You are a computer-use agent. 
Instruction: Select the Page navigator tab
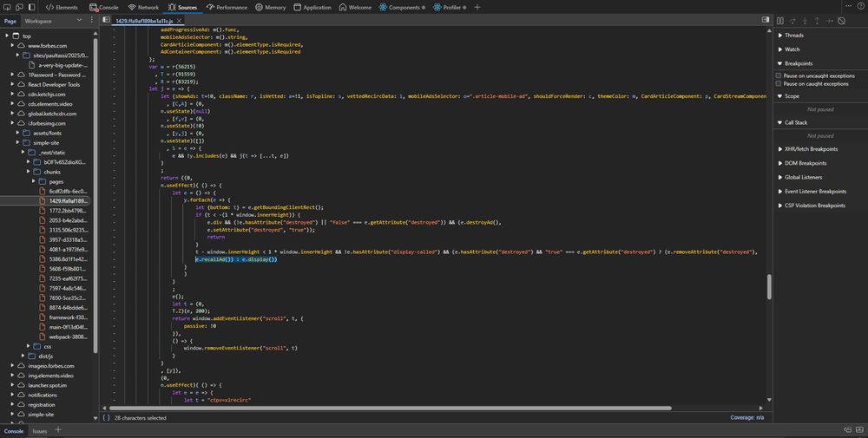[10, 21]
